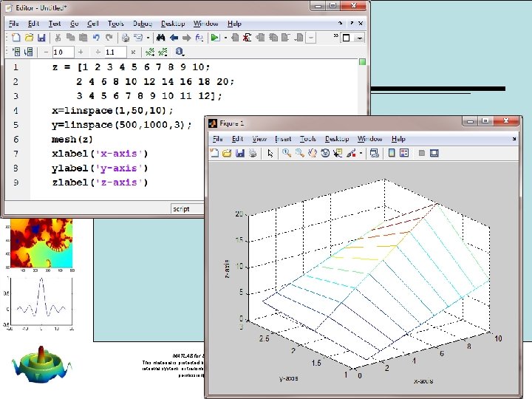Increment value with the plus button

pyautogui.click(x=81, y=52)
